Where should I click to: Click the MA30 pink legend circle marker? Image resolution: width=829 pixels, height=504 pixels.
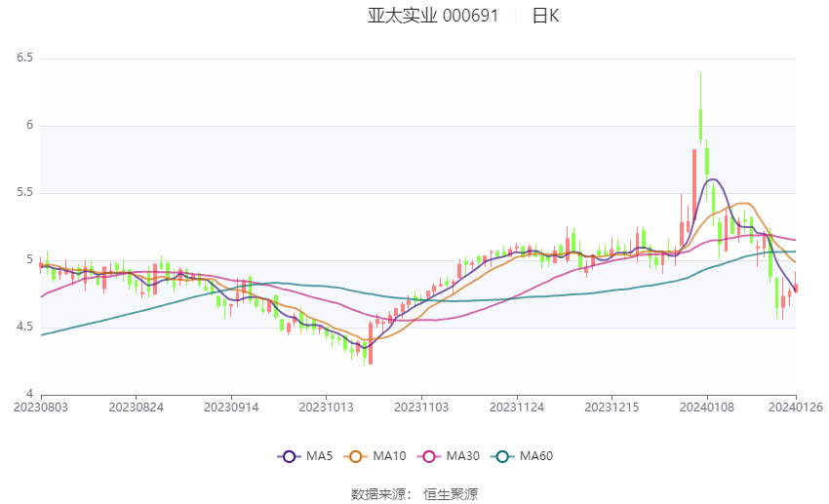[429, 456]
